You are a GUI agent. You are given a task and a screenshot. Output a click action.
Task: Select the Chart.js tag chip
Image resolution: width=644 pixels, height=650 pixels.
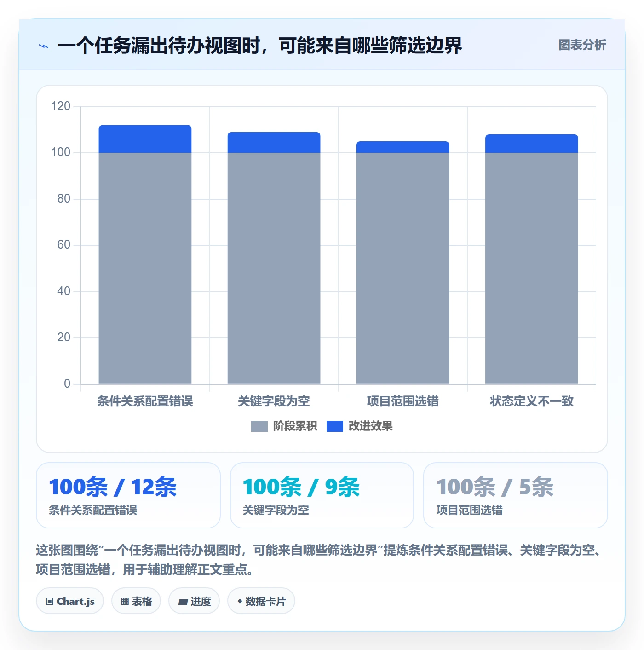(70, 601)
